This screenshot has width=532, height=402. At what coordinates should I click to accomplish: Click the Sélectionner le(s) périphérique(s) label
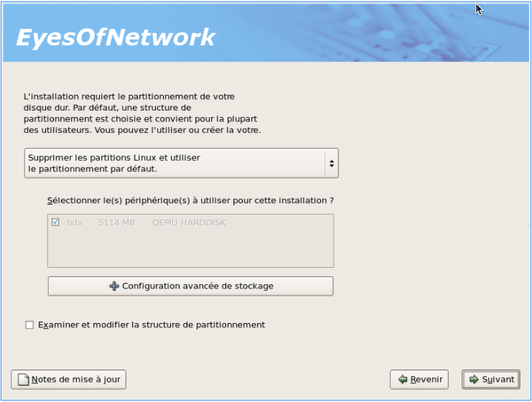(x=190, y=200)
